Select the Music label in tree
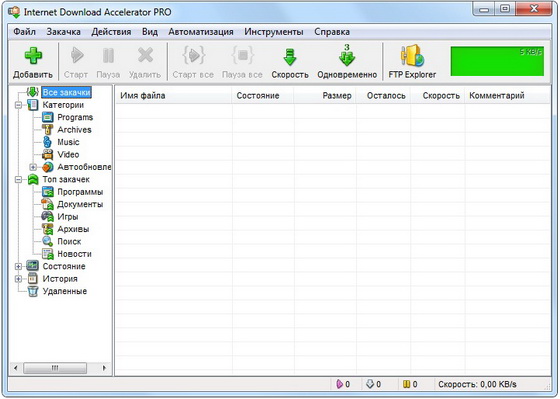The width and height of the screenshot is (560, 399). pyautogui.click(x=68, y=142)
